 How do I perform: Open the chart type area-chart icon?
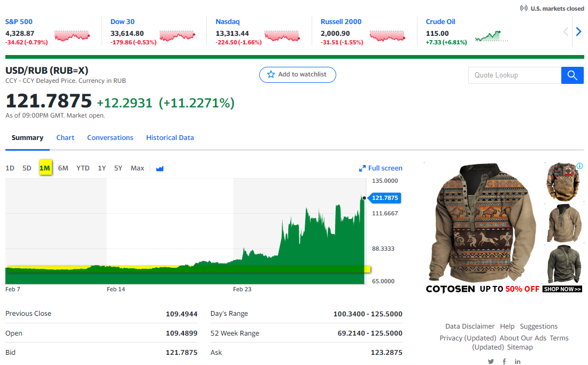click(160, 168)
